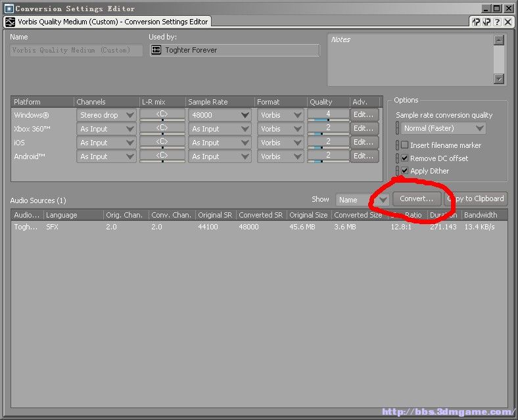The width and height of the screenshot is (518, 420).
Task: Click link indicator beside Remove DC offset
Action: [398, 158]
